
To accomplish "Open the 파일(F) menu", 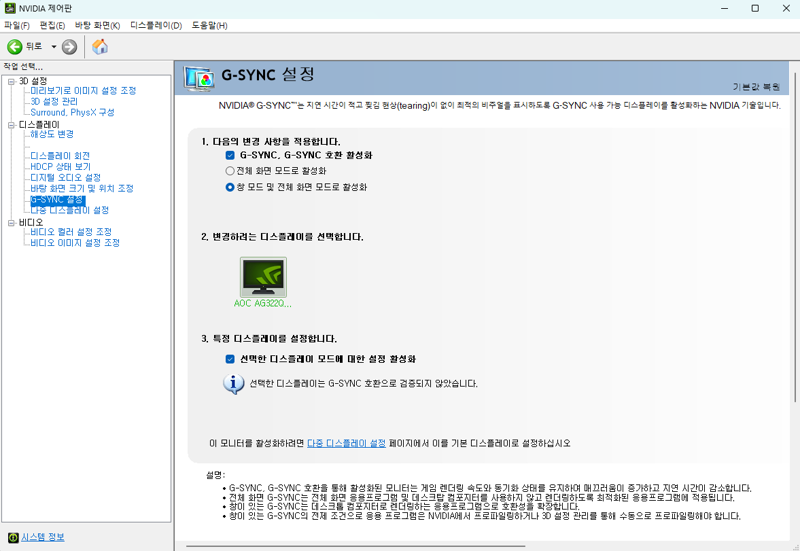I will coord(17,26).
